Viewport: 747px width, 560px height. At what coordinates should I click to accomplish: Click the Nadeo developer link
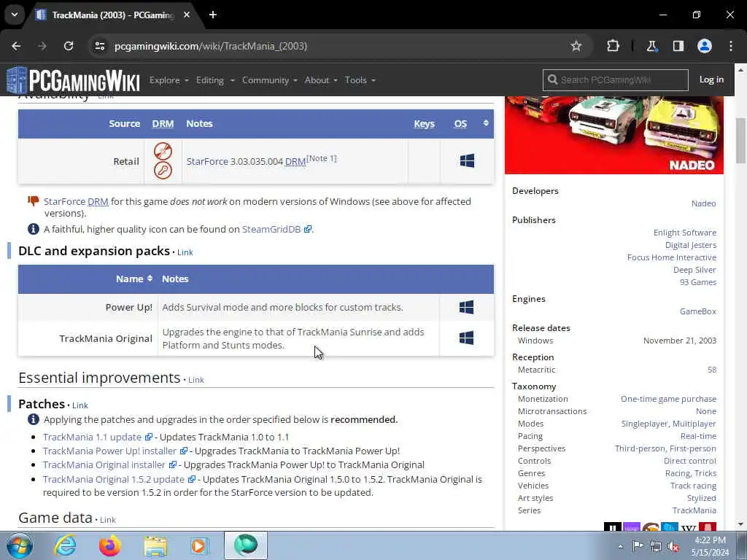[704, 203]
